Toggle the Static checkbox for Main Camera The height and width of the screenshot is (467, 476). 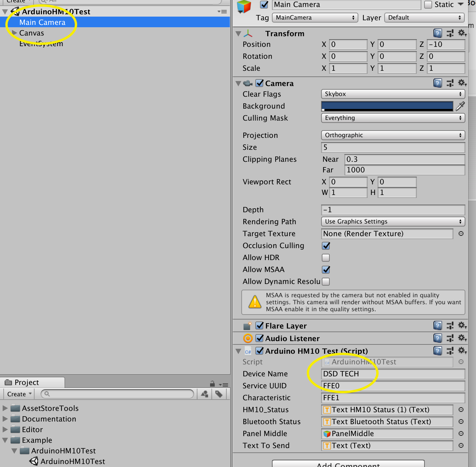[x=428, y=5]
